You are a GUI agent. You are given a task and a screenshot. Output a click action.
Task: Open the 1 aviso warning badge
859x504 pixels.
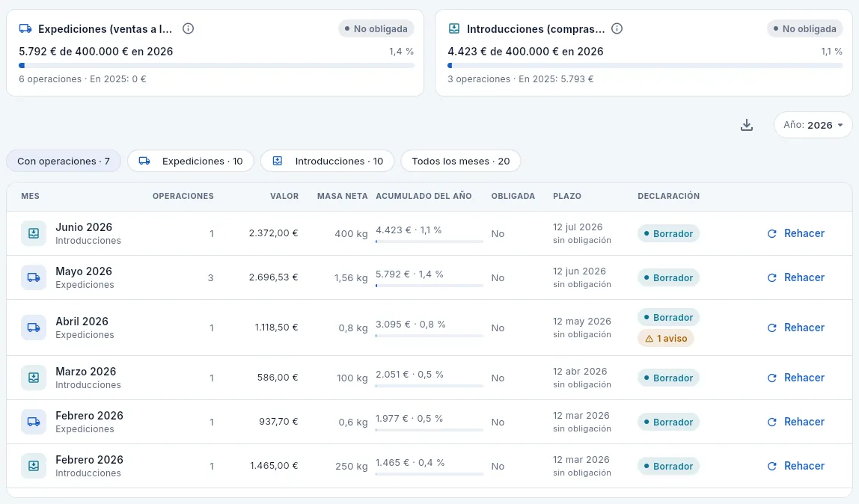(x=666, y=339)
